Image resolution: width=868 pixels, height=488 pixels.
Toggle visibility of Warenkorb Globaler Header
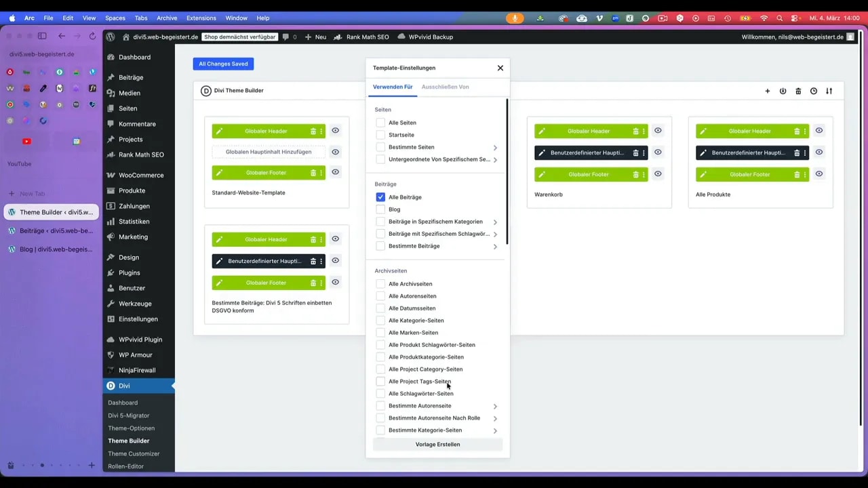pos(658,131)
